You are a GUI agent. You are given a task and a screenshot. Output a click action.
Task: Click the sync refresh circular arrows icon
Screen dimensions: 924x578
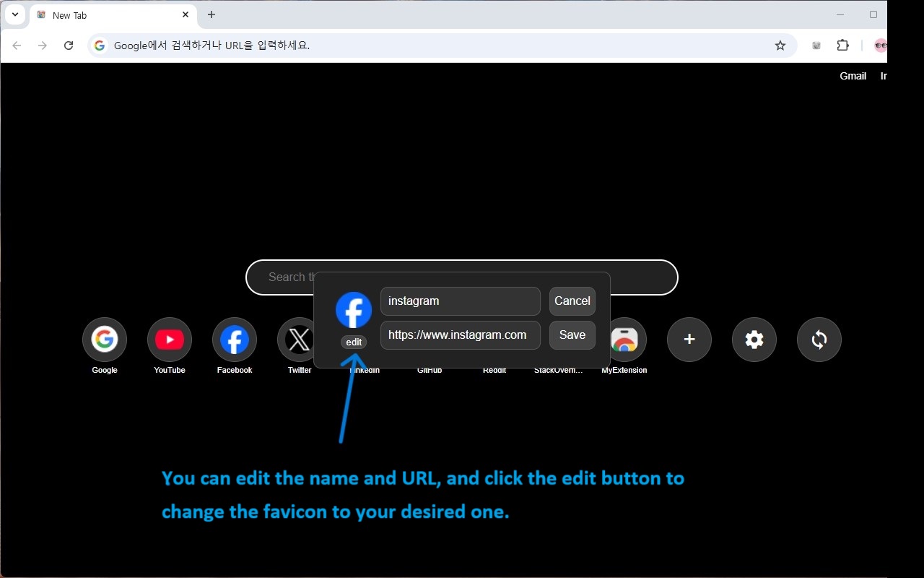point(819,340)
